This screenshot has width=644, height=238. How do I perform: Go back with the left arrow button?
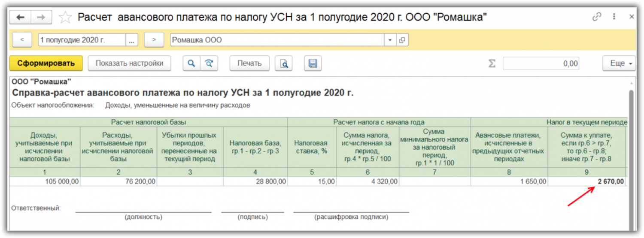coord(20,17)
